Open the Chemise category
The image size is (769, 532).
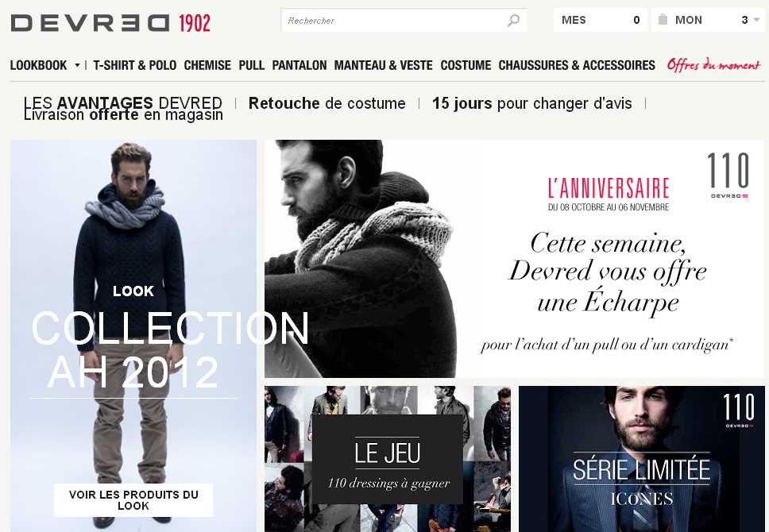tap(207, 65)
